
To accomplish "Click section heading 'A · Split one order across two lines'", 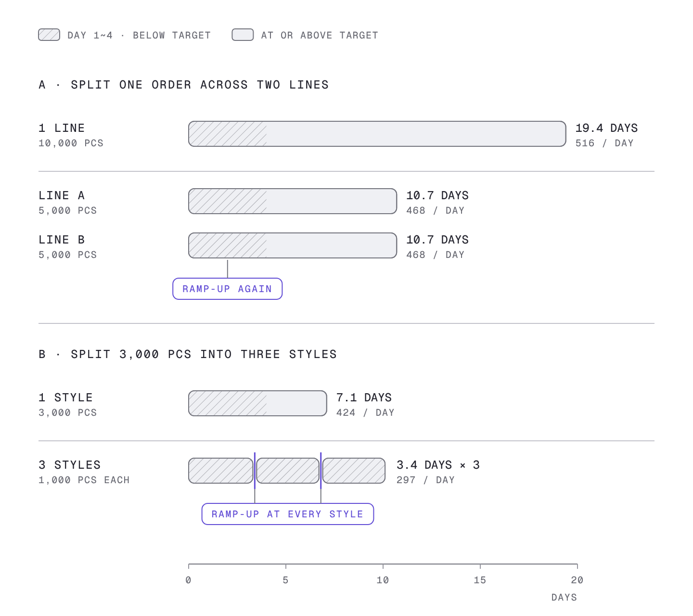I will click(x=184, y=85).
